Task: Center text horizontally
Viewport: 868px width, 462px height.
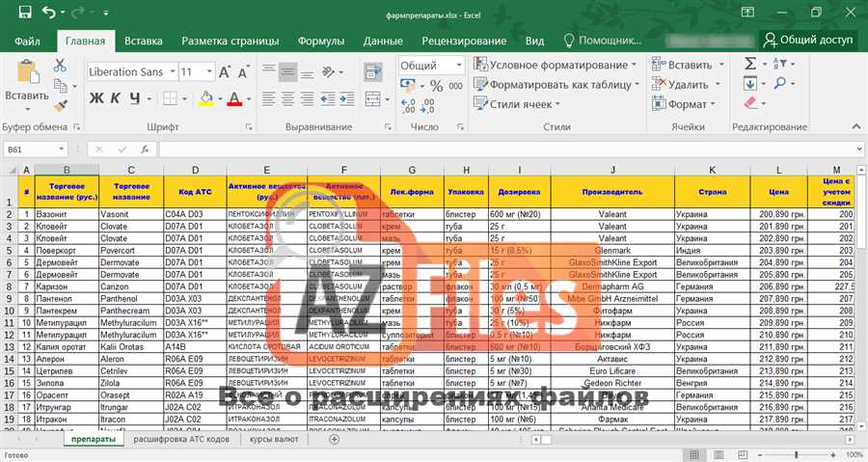Action: click(287, 98)
